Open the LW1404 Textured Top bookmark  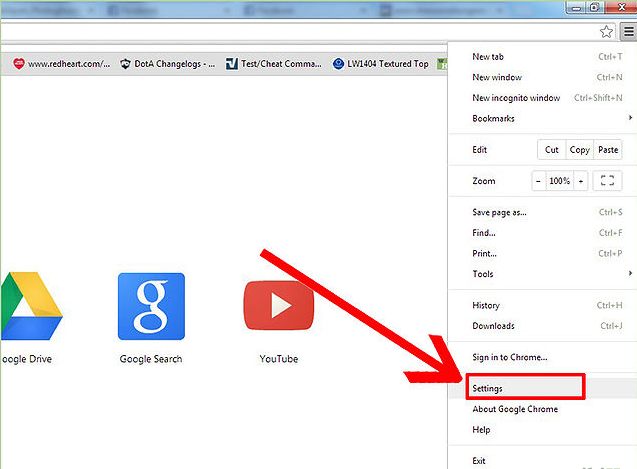pyautogui.click(x=381, y=64)
